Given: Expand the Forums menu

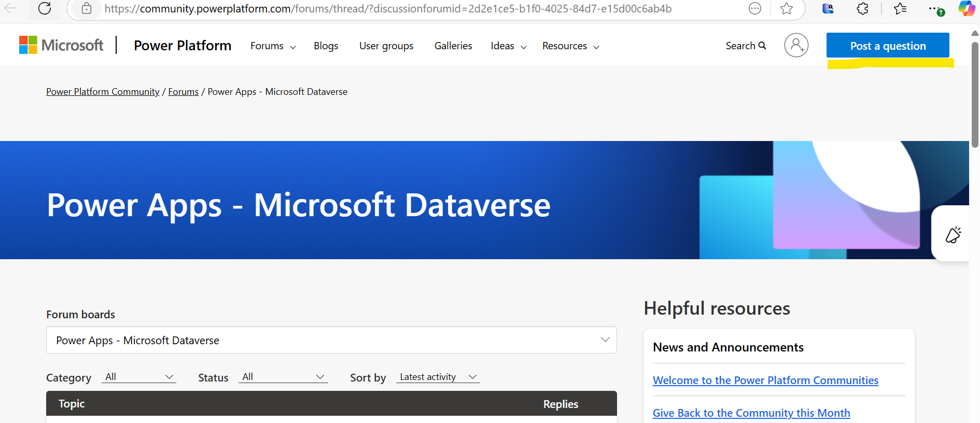Looking at the screenshot, I should (273, 46).
